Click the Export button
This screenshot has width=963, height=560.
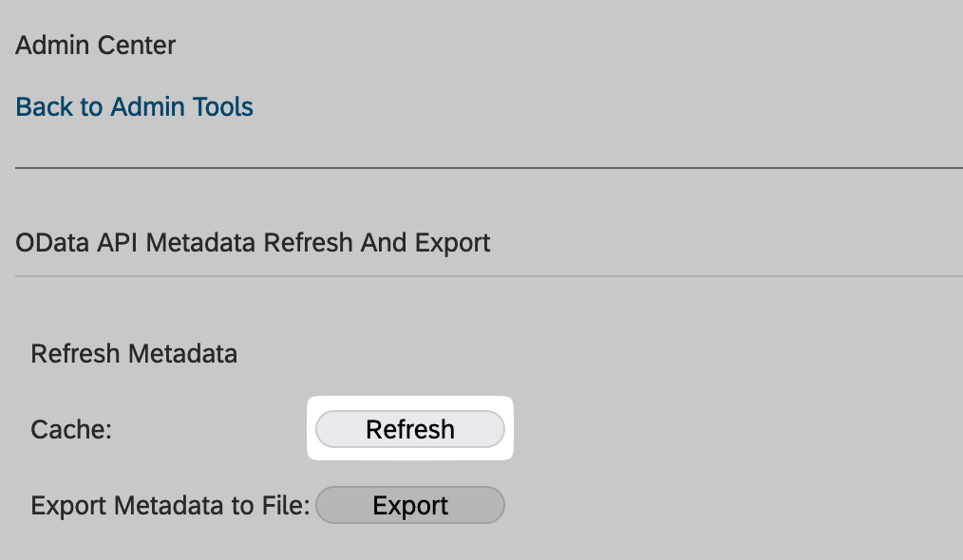click(x=409, y=505)
